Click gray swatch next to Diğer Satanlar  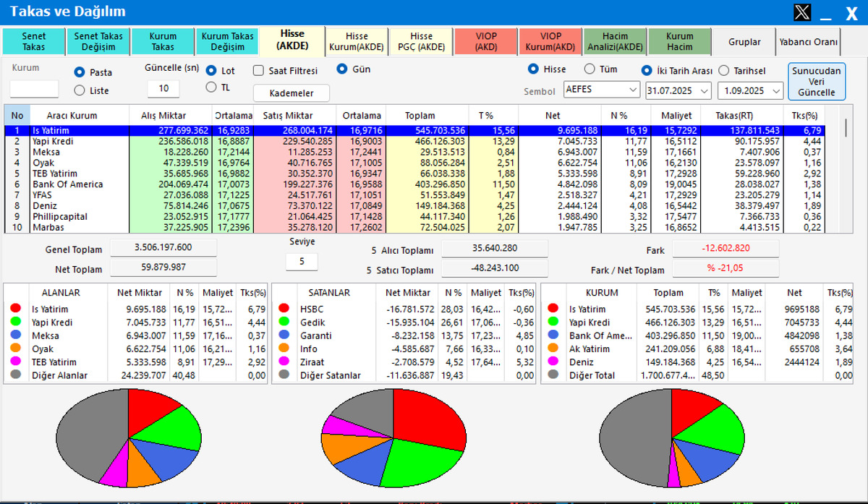click(284, 375)
